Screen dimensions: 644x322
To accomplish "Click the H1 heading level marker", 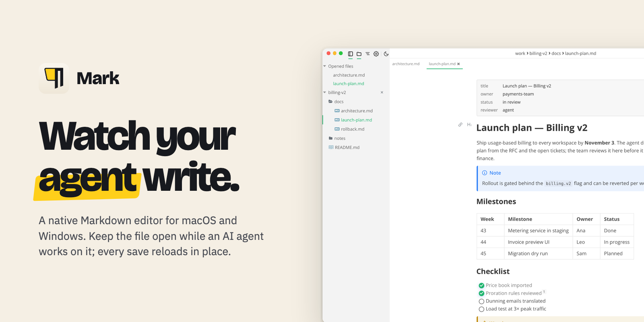I will click(469, 125).
